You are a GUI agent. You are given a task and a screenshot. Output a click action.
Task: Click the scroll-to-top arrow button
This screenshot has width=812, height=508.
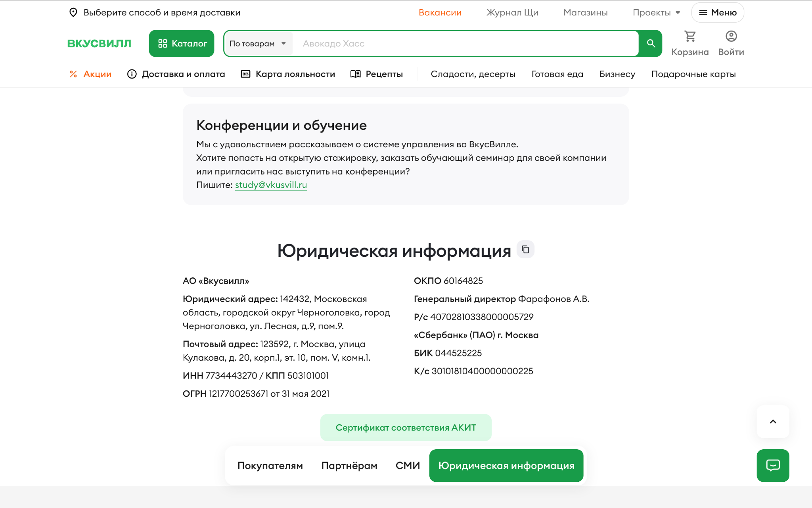(x=773, y=421)
